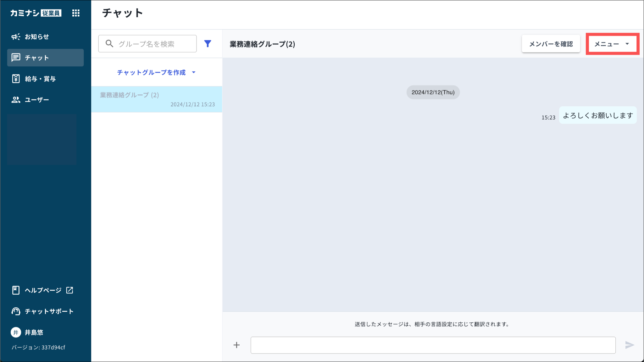Click the chat message input box

[x=433, y=345]
